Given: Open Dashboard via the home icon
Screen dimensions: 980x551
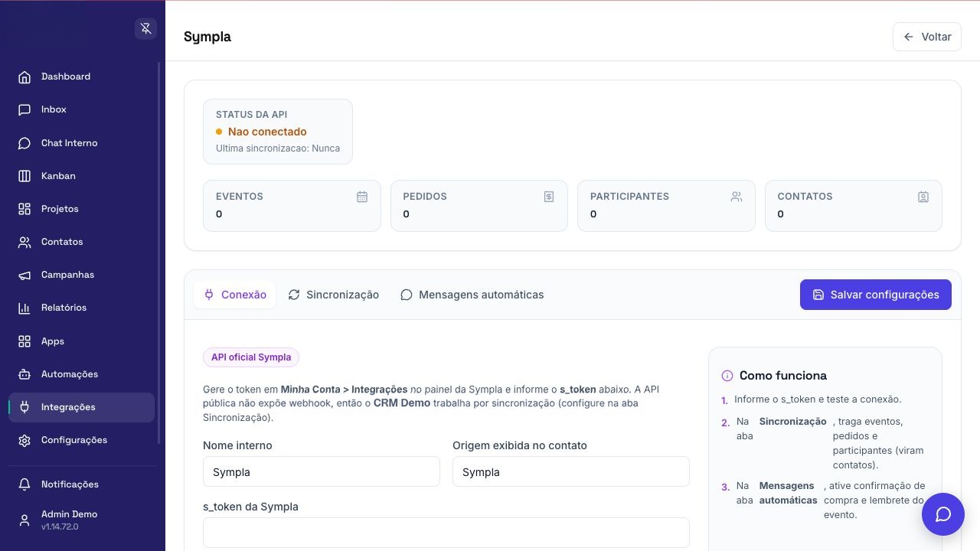Looking at the screenshot, I should (24, 77).
